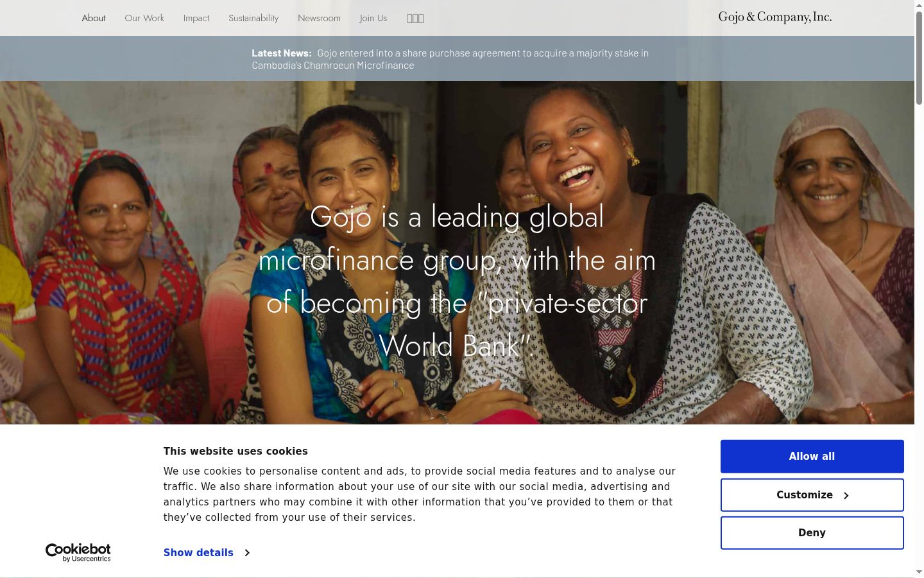This screenshot has height=578, width=924.
Task: Deny cookies with the Deny button
Action: [x=812, y=533]
